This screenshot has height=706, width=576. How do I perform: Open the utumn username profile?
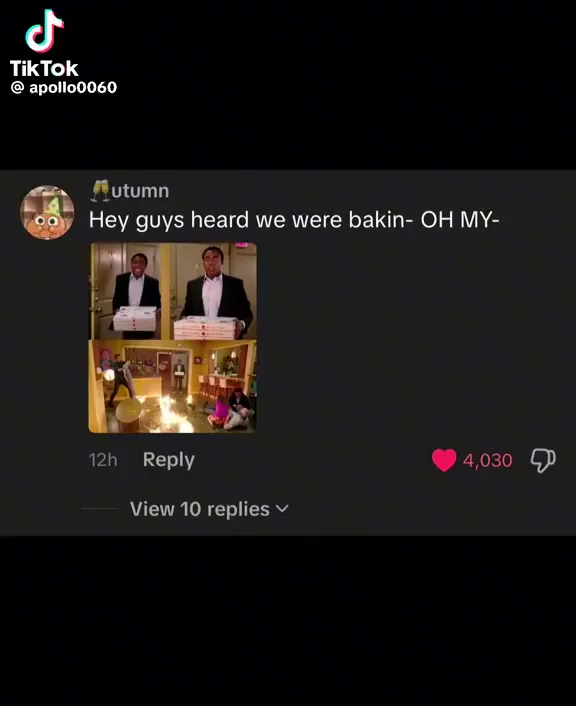pos(130,190)
